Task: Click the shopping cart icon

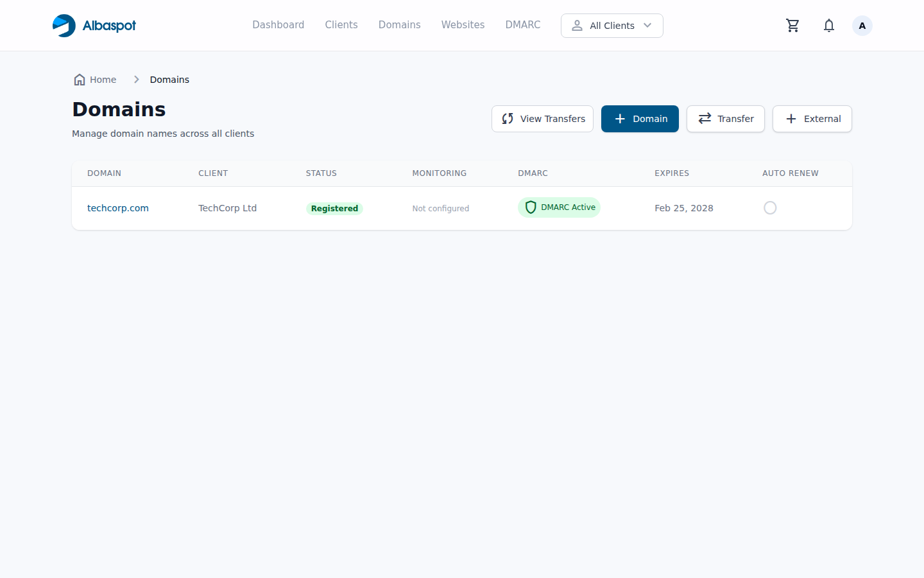Action: point(792,25)
